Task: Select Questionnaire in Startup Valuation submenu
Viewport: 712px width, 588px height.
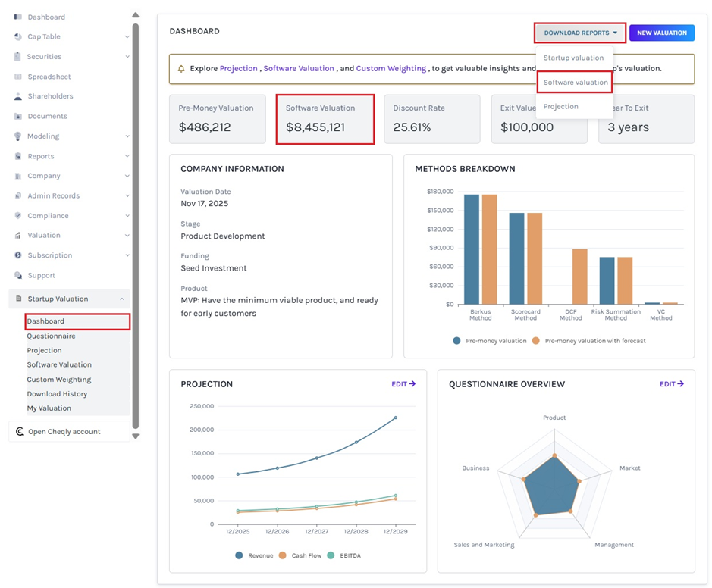Action: [x=52, y=336]
